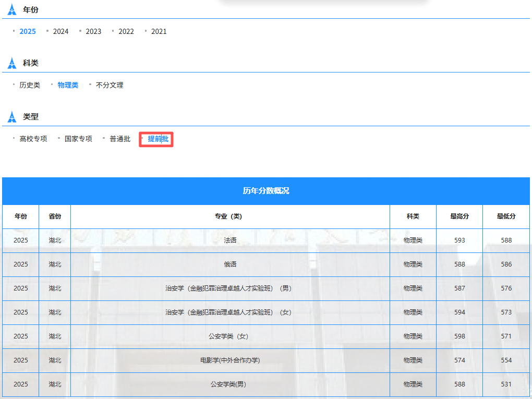Screen dimensions: 532x399
Task: Switch to year 2023
Action: tap(93, 31)
